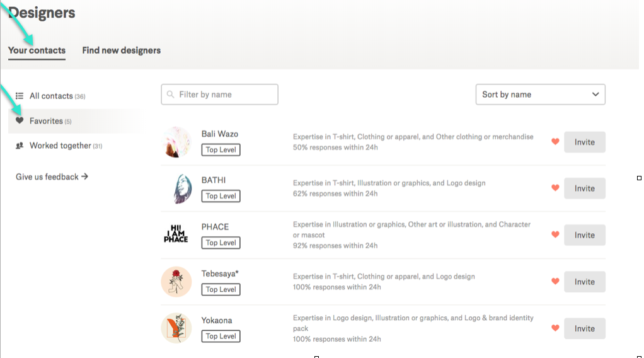Open the Sort by name dropdown
The width and height of the screenshot is (644, 358).
click(x=539, y=95)
